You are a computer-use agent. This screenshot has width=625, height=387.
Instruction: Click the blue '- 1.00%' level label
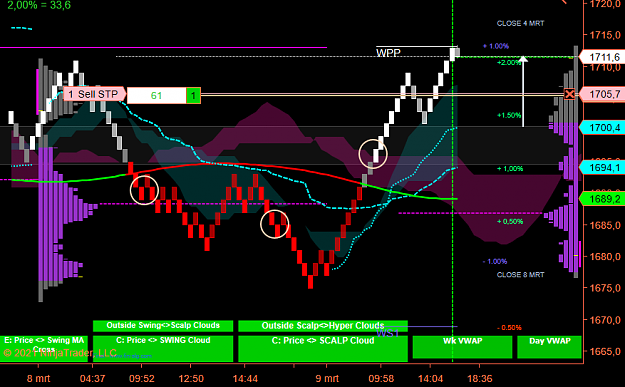coord(495,261)
